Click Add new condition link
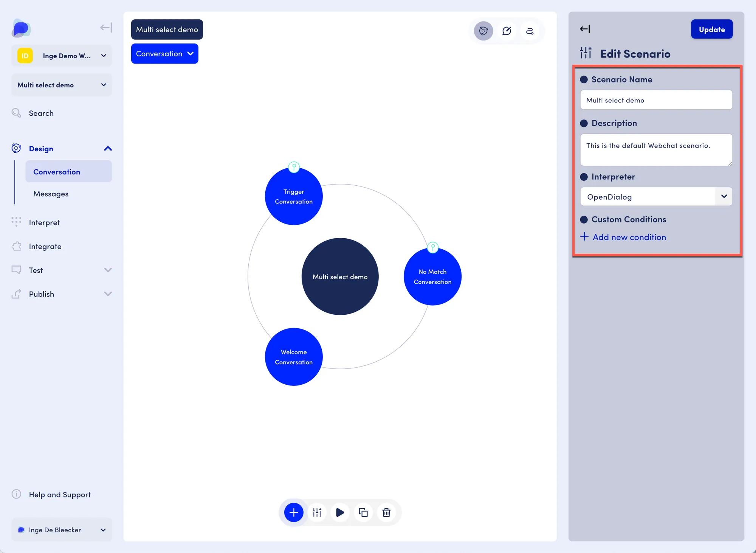Viewport: 756px width, 553px height. pos(629,237)
